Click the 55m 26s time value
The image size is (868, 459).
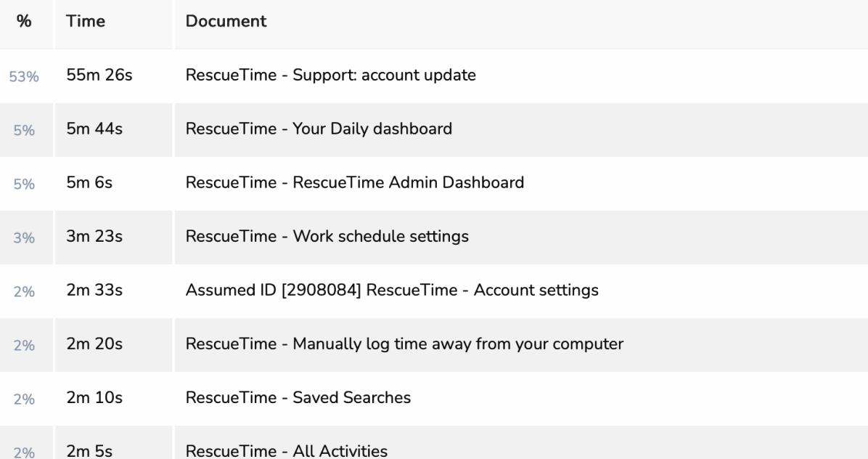99,76
